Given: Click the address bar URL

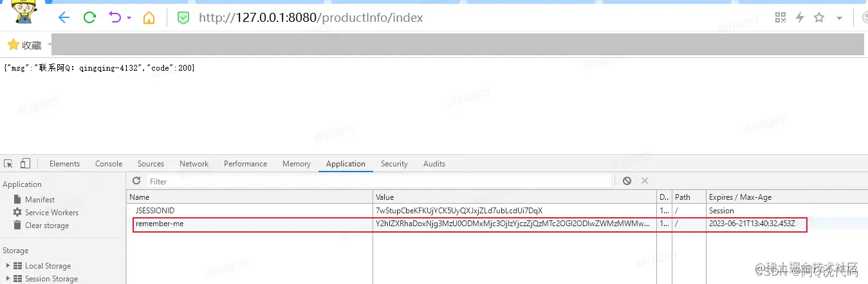Looking at the screenshot, I should (311, 17).
